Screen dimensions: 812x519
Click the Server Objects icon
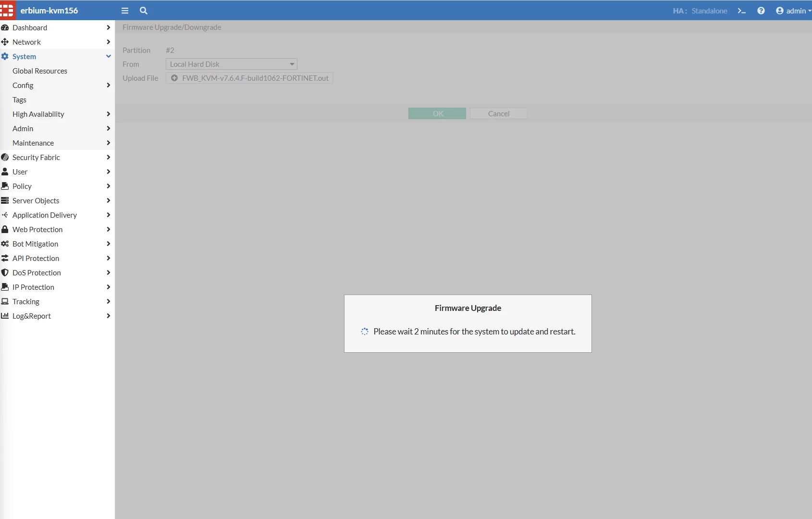click(x=5, y=200)
